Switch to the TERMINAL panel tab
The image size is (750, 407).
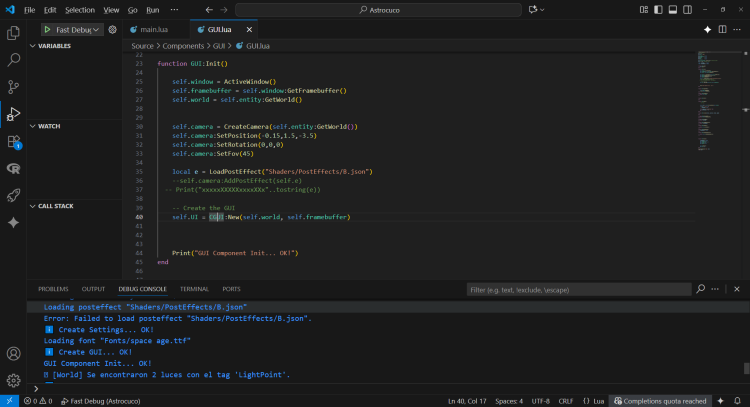194,289
